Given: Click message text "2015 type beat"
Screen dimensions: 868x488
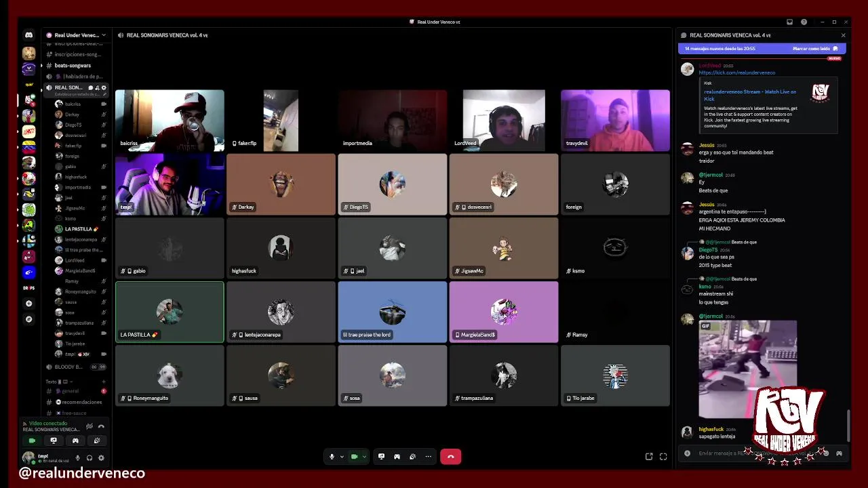Looking at the screenshot, I should pyautogui.click(x=715, y=265).
